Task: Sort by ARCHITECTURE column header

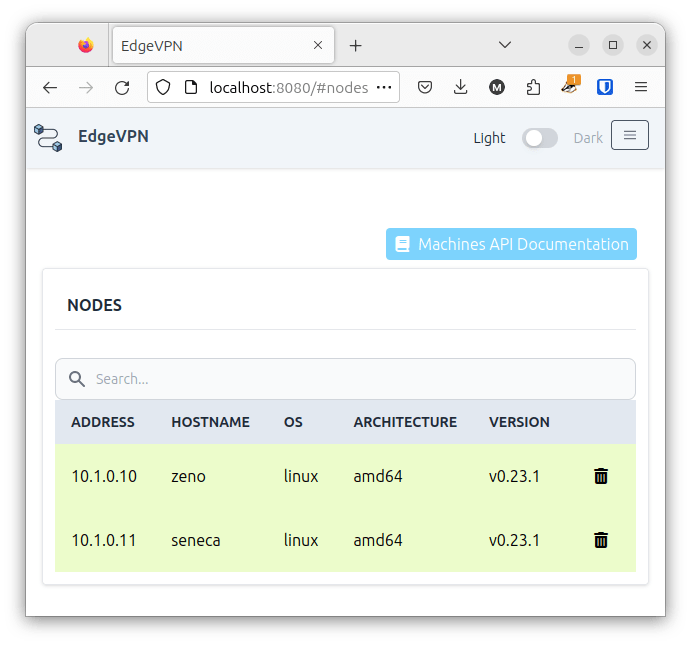Action: pos(405,422)
